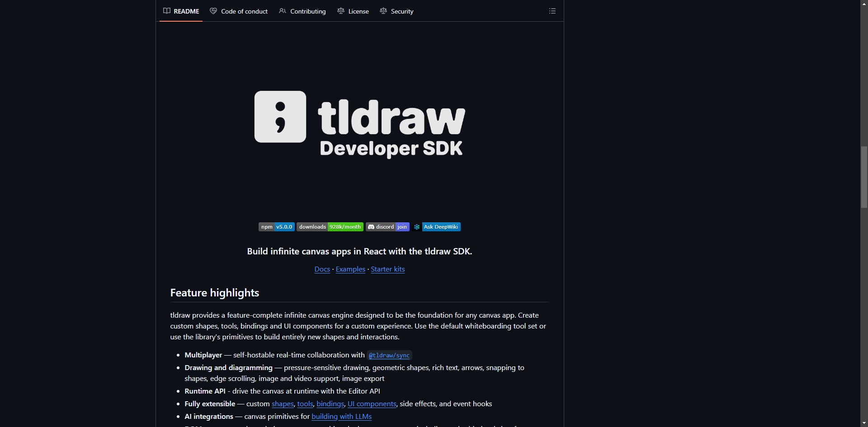Click the book icon beside README
Screen dimensions: 868x427
[x=167, y=11]
